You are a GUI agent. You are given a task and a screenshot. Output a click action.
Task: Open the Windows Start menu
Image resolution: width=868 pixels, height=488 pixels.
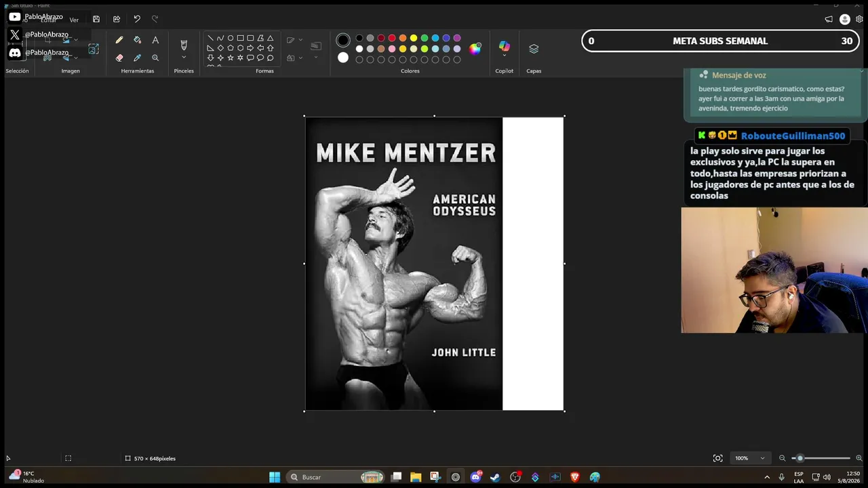tap(275, 477)
